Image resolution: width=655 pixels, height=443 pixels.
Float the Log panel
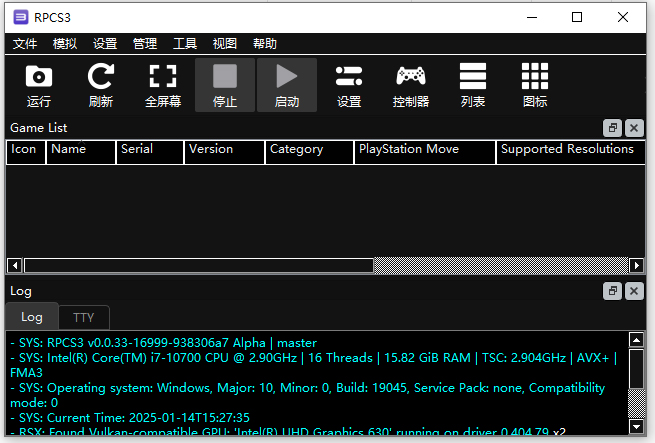[x=612, y=291]
